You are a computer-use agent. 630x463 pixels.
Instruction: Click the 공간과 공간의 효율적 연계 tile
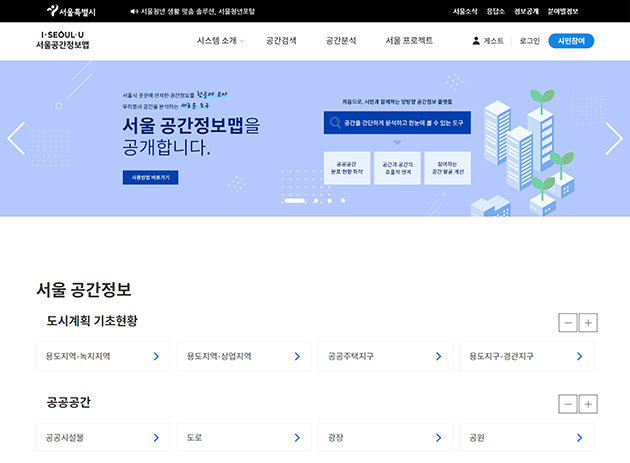[397, 168]
